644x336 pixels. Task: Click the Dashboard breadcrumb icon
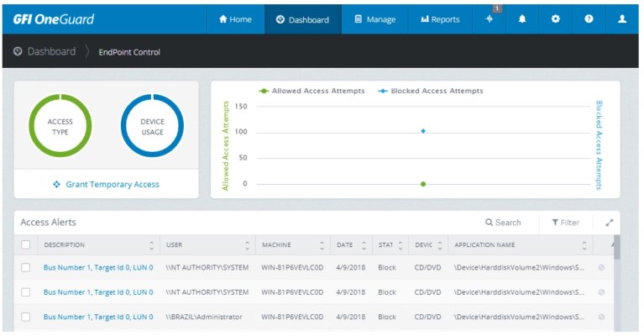pyautogui.click(x=18, y=52)
